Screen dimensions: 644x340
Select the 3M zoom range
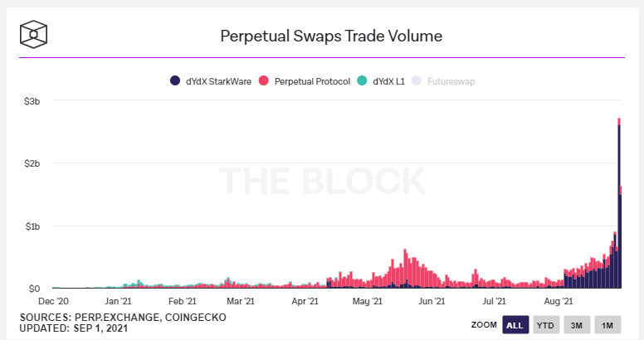(x=577, y=325)
